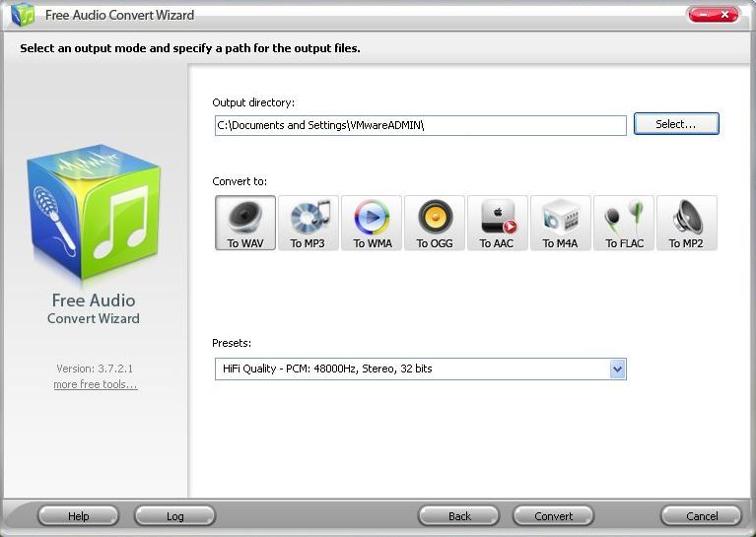Click the 'Output directory:' label
Image resolution: width=756 pixels, height=537 pixels.
point(253,102)
